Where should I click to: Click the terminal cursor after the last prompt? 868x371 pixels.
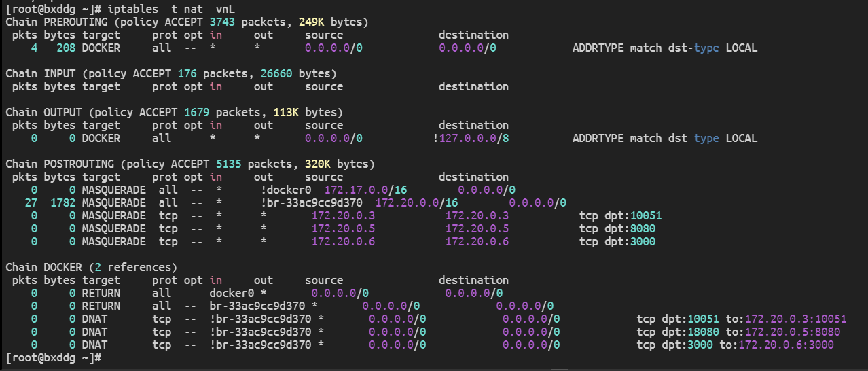tap(107, 357)
